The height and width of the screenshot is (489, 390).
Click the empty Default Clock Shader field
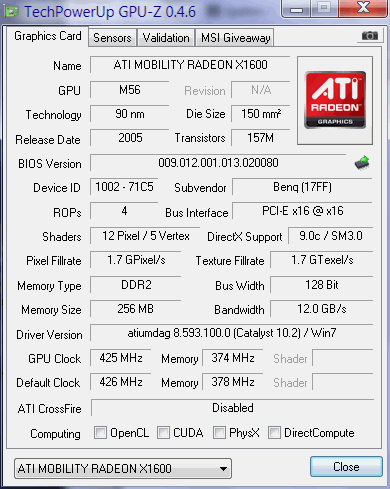[x=343, y=382]
